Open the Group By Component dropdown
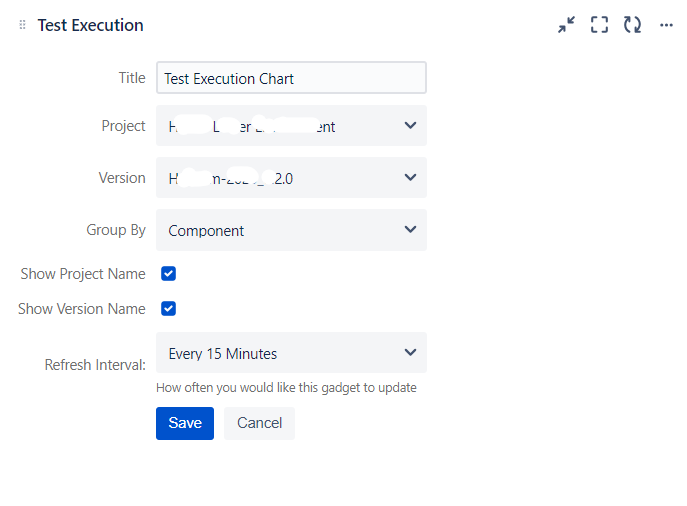The width and height of the screenshot is (687, 506). [291, 230]
